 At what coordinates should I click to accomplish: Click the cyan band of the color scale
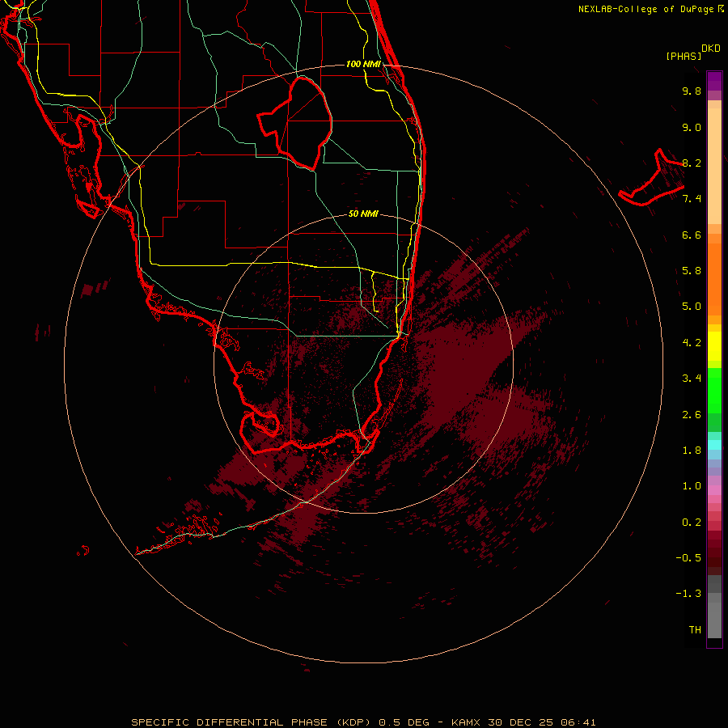pos(714,445)
